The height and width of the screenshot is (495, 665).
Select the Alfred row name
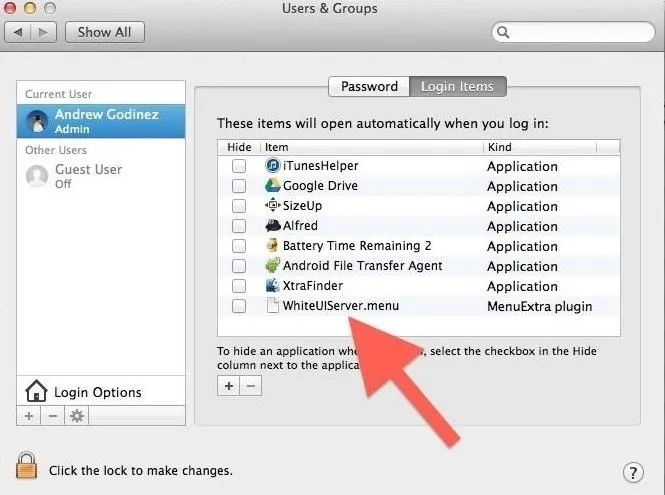pos(300,226)
